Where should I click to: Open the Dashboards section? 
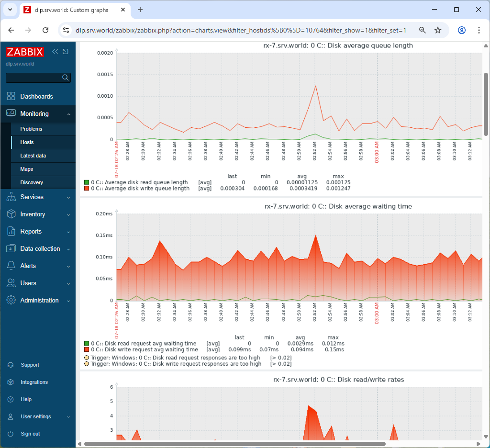36,96
